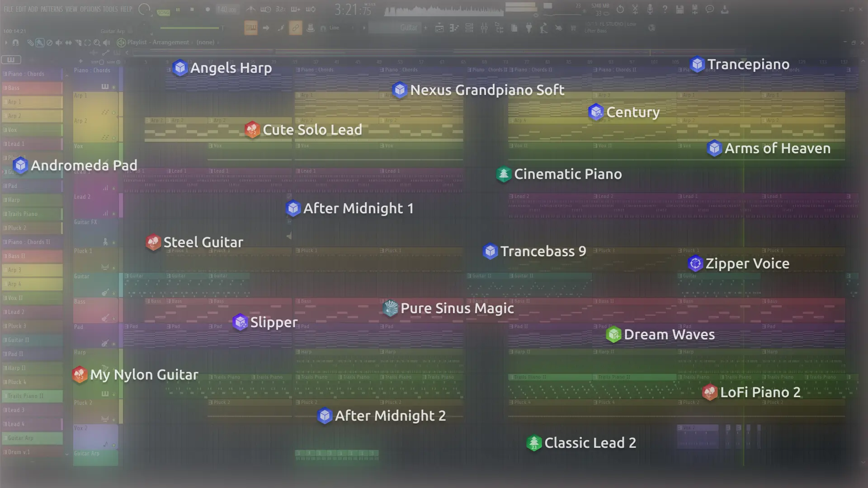The height and width of the screenshot is (488, 868).
Task: Toggle the recording countdown button
Action: coord(280,9)
